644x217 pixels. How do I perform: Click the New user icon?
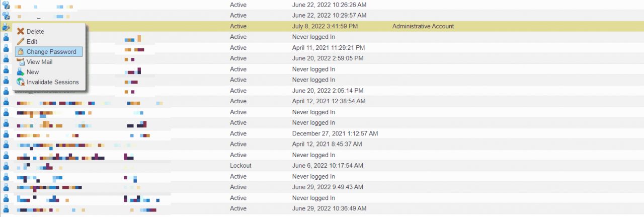tap(21, 72)
